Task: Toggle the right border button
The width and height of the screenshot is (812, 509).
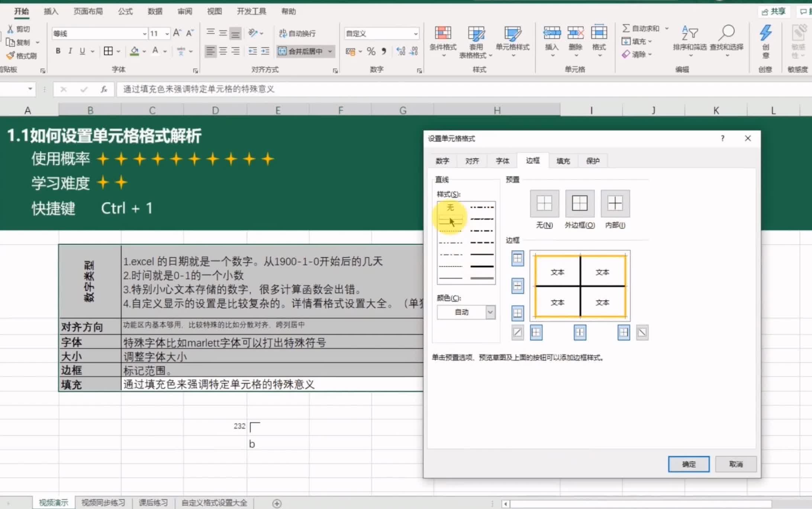Action: (623, 332)
